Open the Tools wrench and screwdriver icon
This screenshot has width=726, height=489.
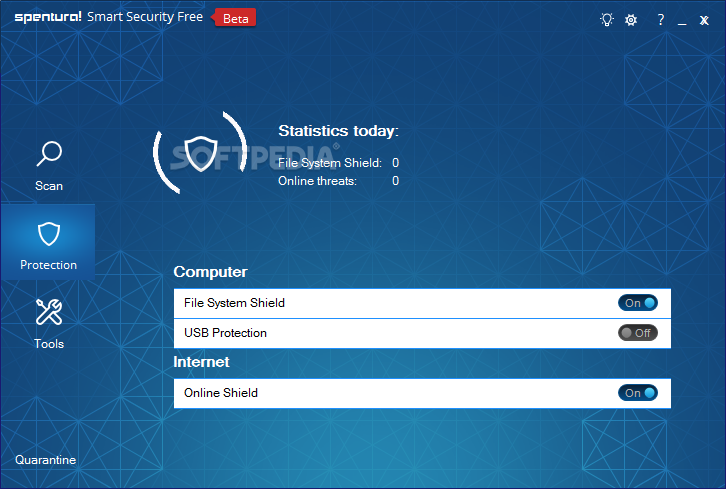click(x=49, y=312)
